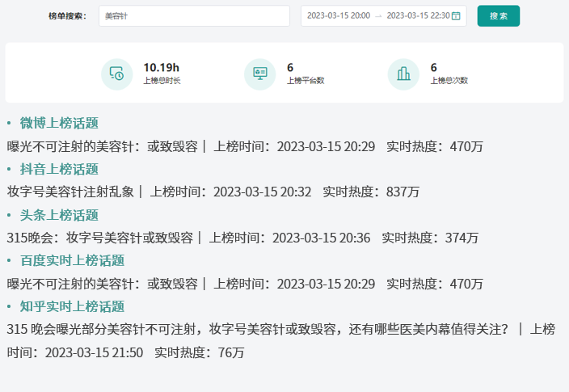Screen dimensions: 569x392
Task: Open the 315晚会 Toutiao topic entry
Action: point(100,238)
